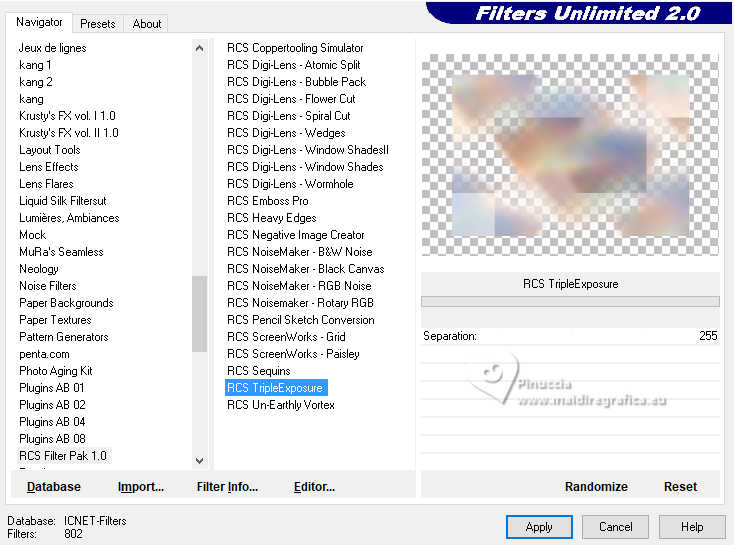Randomize the filter settings
734x545 pixels.
[596, 487]
